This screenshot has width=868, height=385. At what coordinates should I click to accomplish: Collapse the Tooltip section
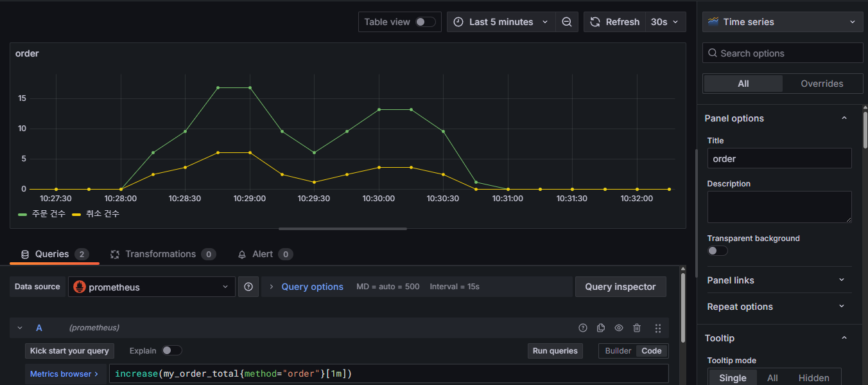tap(844, 338)
